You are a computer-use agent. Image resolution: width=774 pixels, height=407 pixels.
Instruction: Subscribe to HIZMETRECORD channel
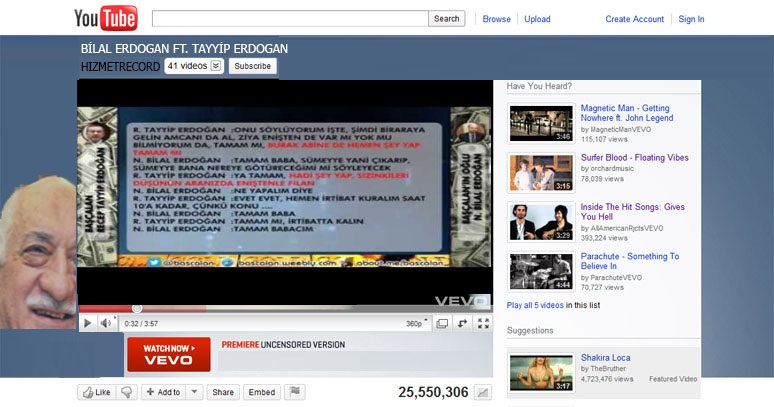252,66
